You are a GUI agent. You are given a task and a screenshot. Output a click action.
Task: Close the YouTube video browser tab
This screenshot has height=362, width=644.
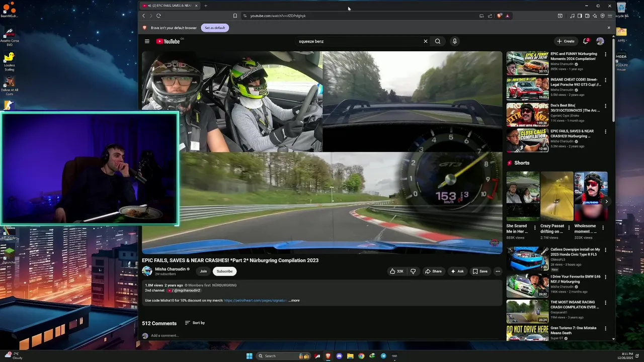click(x=196, y=6)
